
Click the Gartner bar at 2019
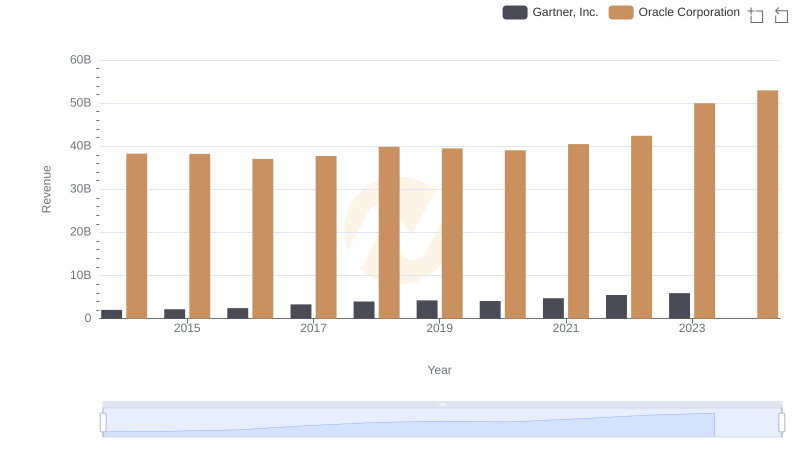427,310
